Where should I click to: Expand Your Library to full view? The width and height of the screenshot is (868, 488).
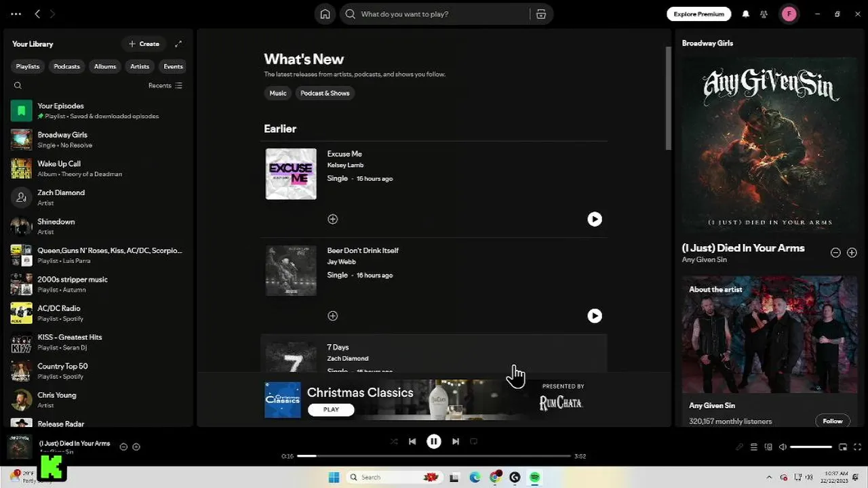(178, 44)
